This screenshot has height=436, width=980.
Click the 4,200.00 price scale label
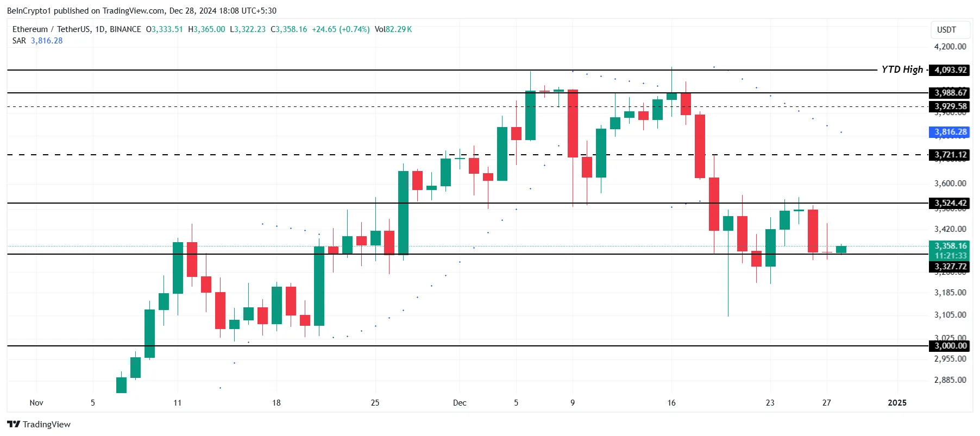click(x=950, y=47)
